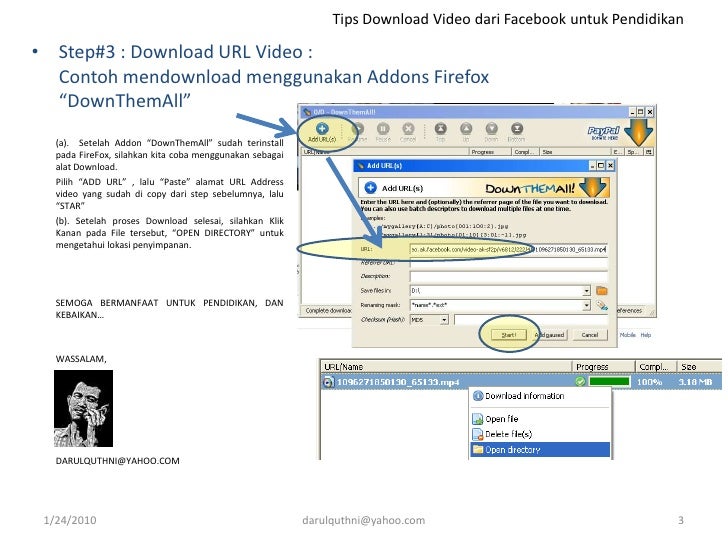
Task: Click the Compl... column header in main window
Action: [526, 152]
